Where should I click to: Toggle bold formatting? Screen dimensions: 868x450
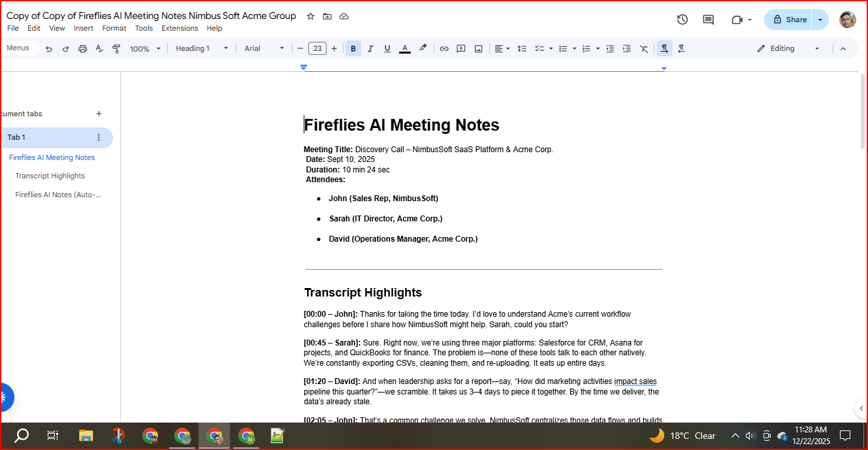pyautogui.click(x=353, y=48)
